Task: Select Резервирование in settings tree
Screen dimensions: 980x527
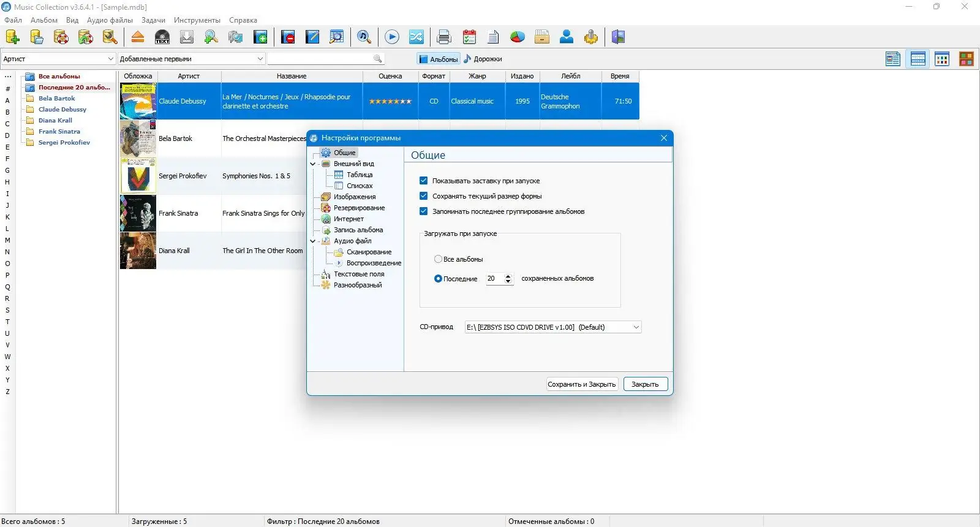Action: point(359,208)
